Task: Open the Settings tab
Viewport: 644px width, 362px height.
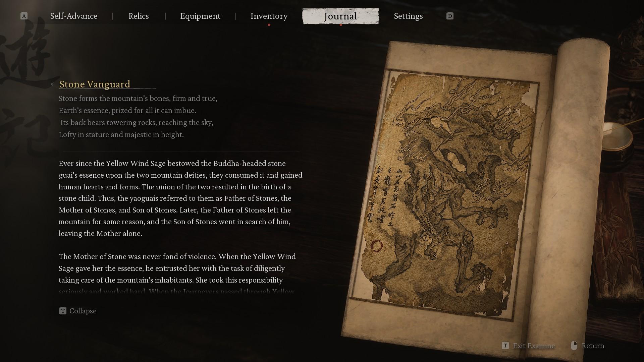Action: tap(408, 16)
